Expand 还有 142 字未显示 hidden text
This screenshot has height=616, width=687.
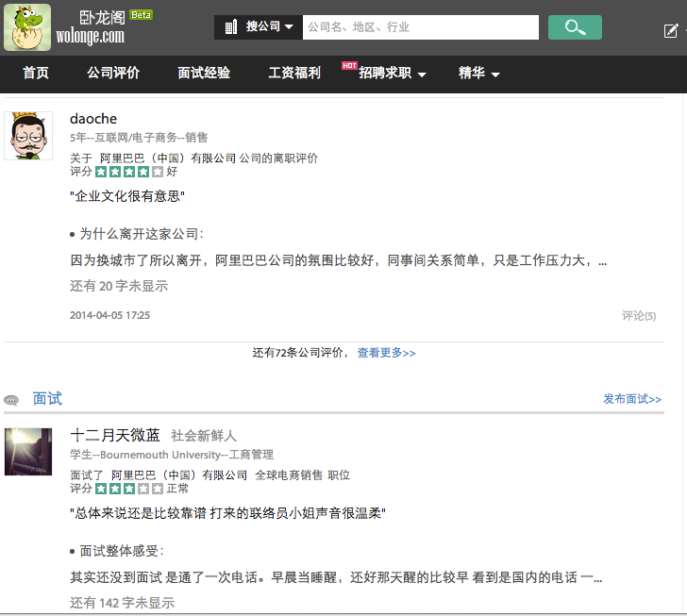(122, 603)
